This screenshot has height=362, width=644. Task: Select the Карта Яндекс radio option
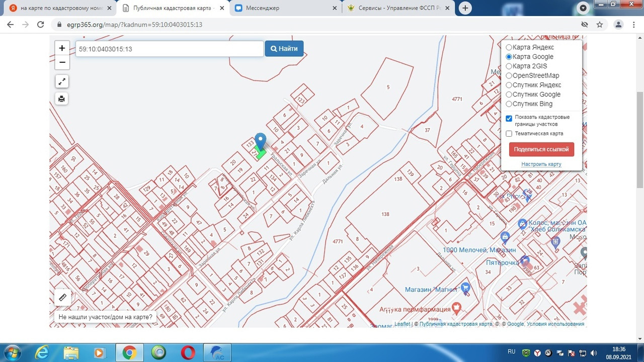[509, 47]
